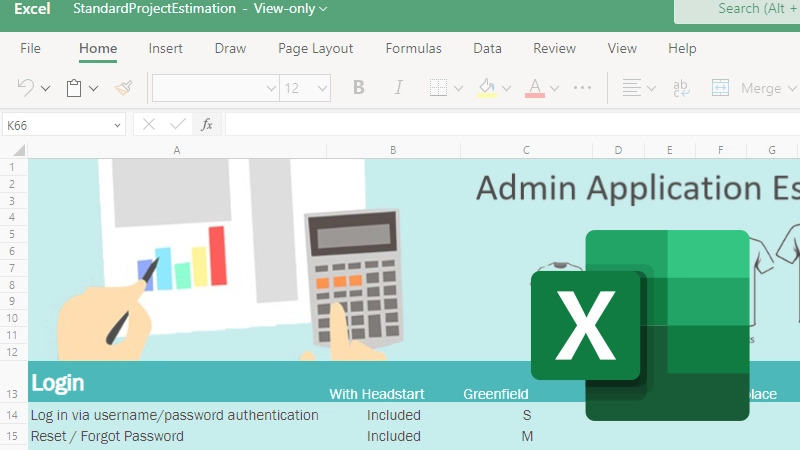Open the font name combo box
Image resolution: width=800 pixels, height=450 pixels.
pos(215,88)
